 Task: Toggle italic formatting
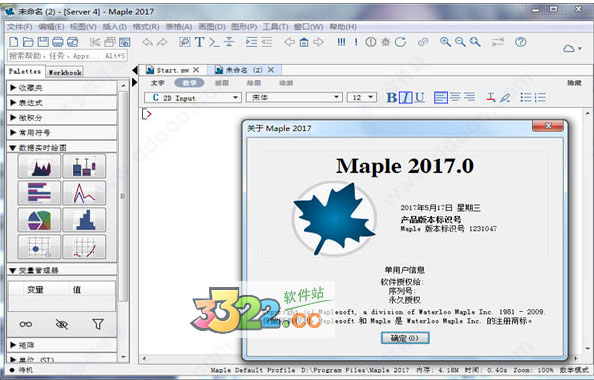406,97
